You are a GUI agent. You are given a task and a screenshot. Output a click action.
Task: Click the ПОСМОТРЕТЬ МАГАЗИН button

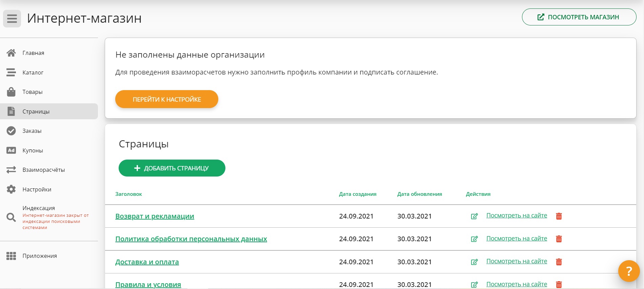coord(579,17)
